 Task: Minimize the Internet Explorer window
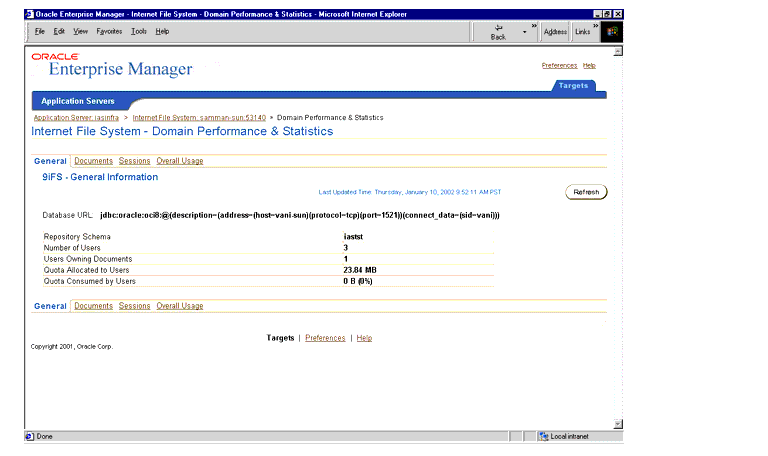point(597,14)
